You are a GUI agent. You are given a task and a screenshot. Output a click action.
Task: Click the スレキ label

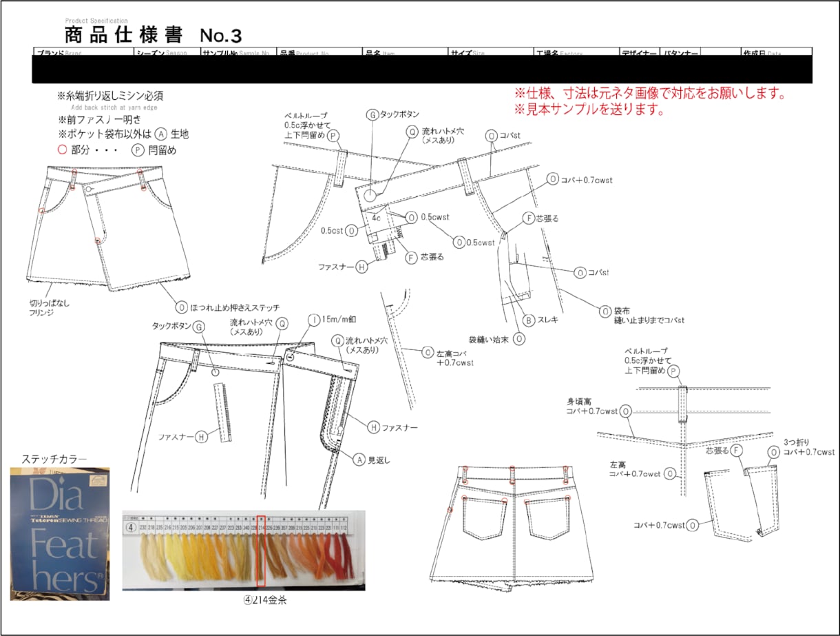(x=547, y=320)
